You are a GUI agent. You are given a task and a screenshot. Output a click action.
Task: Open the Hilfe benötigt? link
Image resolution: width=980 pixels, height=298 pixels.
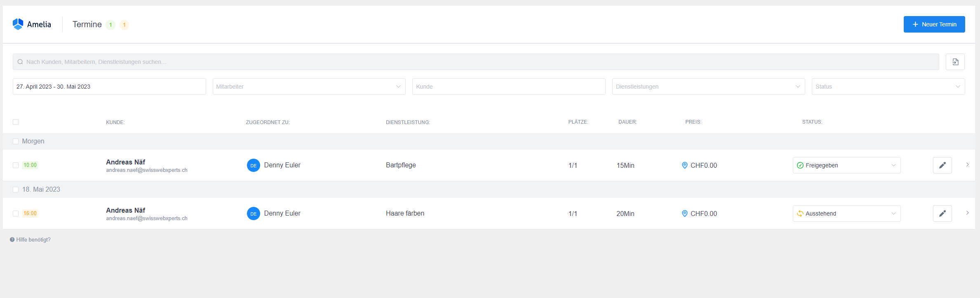[31, 240]
